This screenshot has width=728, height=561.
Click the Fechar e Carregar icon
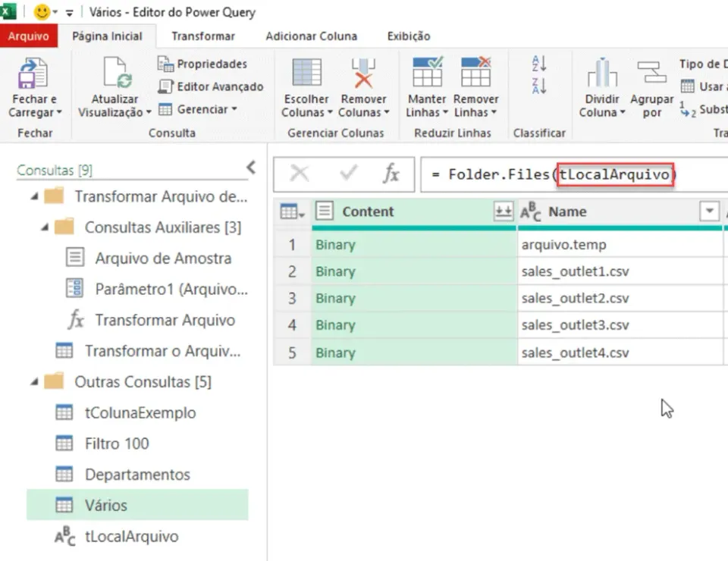(x=32, y=74)
